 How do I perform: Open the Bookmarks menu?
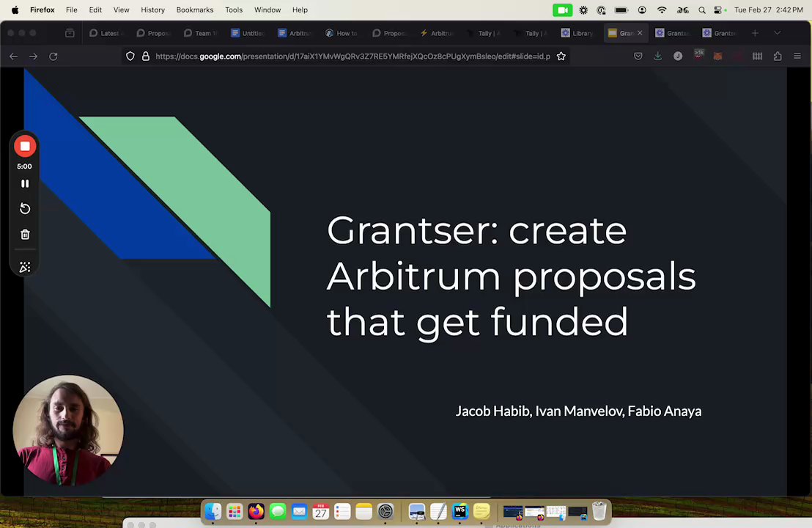tap(195, 10)
